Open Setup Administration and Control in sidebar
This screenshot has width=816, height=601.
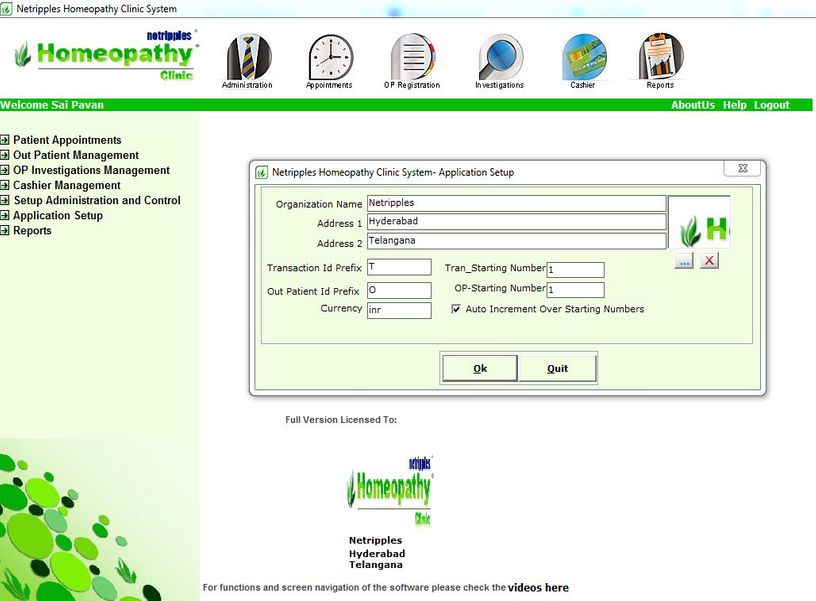click(x=97, y=200)
